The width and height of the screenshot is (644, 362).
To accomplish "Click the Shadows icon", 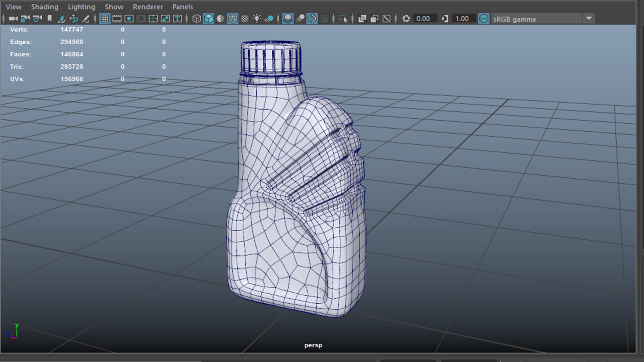I will 269,19.
